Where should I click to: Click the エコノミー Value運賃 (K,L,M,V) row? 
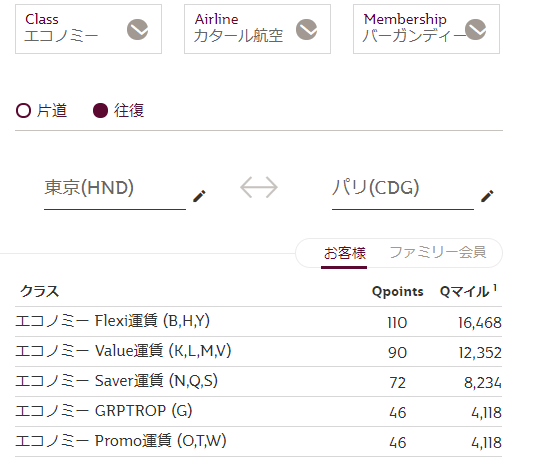259,352
